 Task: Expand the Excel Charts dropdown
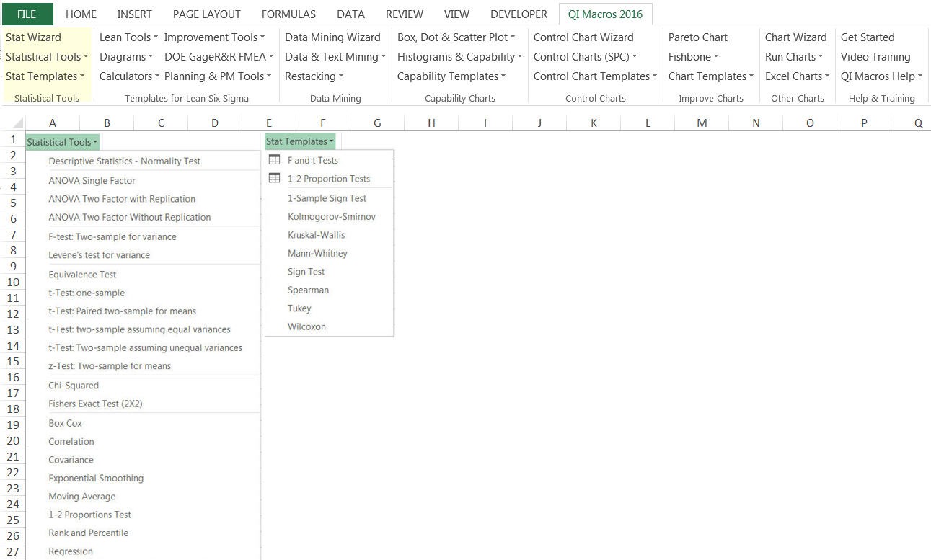pos(797,76)
